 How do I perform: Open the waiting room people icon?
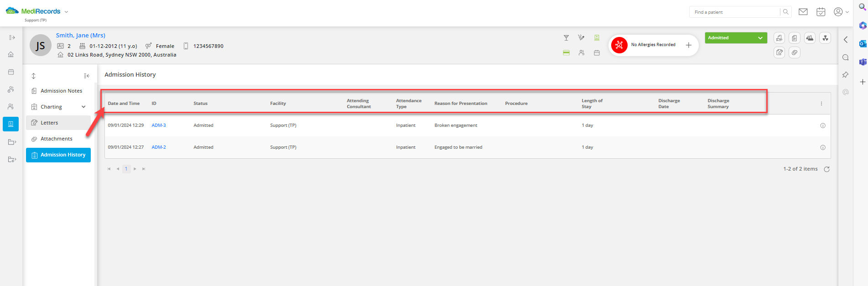(x=11, y=89)
